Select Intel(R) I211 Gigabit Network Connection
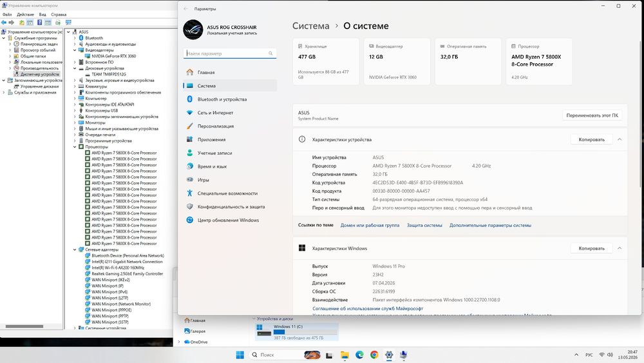The width and height of the screenshot is (644, 363). click(x=127, y=262)
